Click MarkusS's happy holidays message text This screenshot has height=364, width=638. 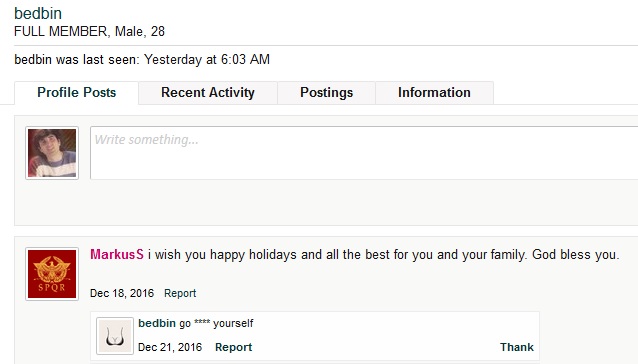[x=383, y=255]
